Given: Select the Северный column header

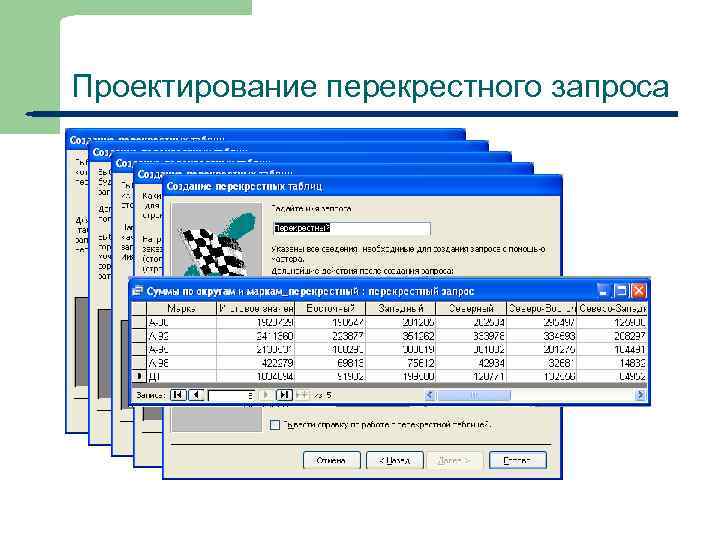Looking at the screenshot, I should point(471,308).
